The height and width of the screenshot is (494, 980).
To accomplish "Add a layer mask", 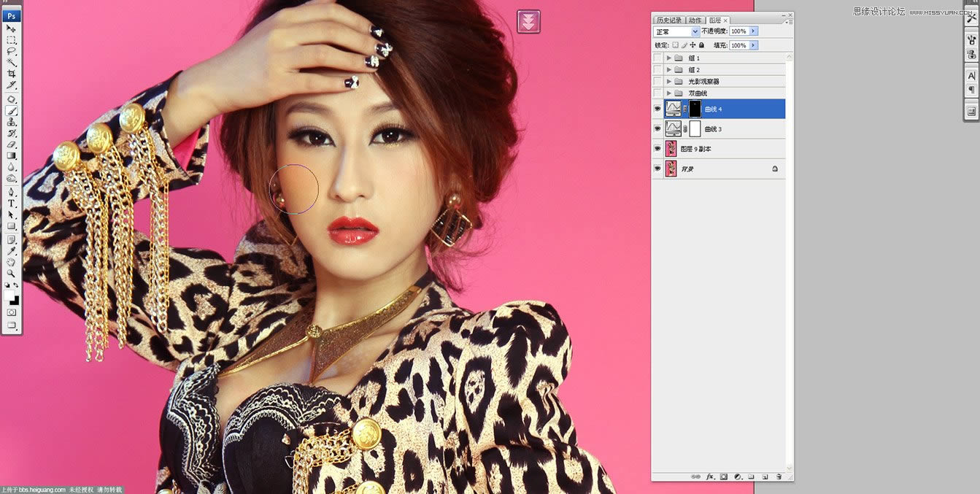I will coord(724,476).
